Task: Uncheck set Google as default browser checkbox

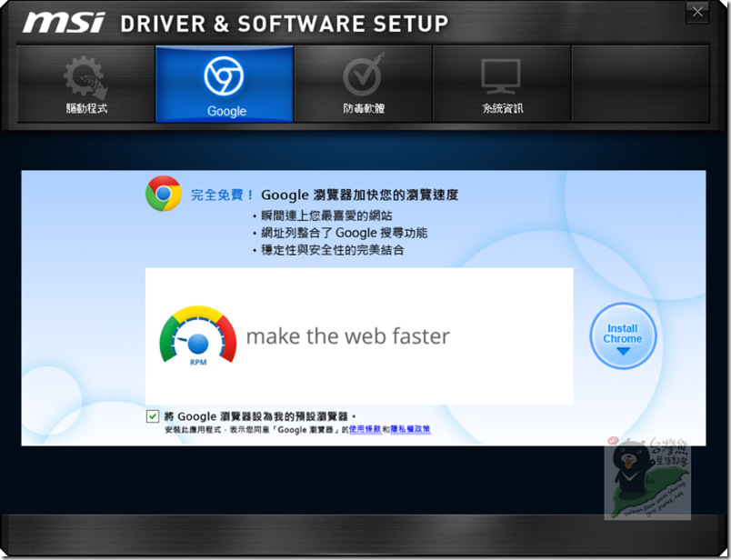Action: click(x=153, y=416)
